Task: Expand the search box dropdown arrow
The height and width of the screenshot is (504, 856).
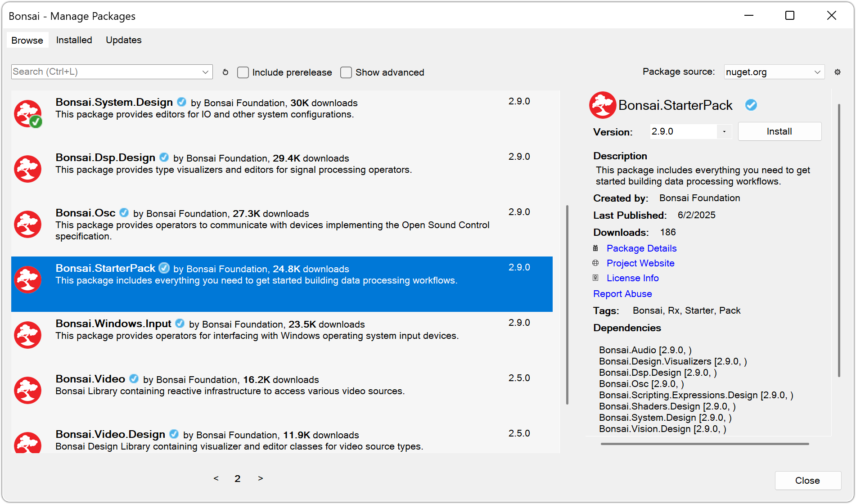Action: (205, 72)
